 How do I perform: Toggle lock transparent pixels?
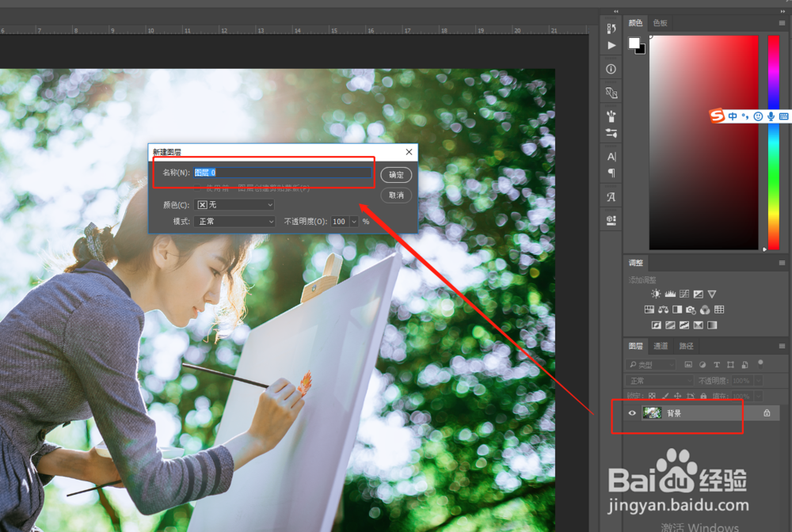click(x=652, y=396)
